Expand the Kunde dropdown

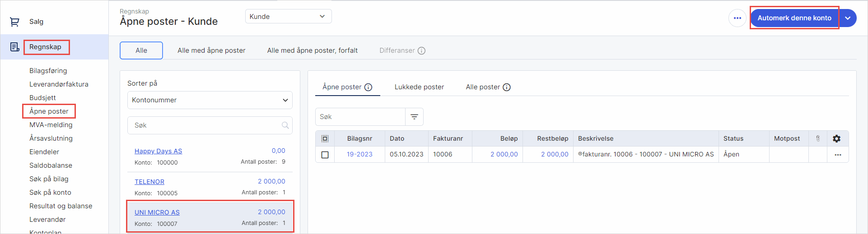pyautogui.click(x=288, y=17)
